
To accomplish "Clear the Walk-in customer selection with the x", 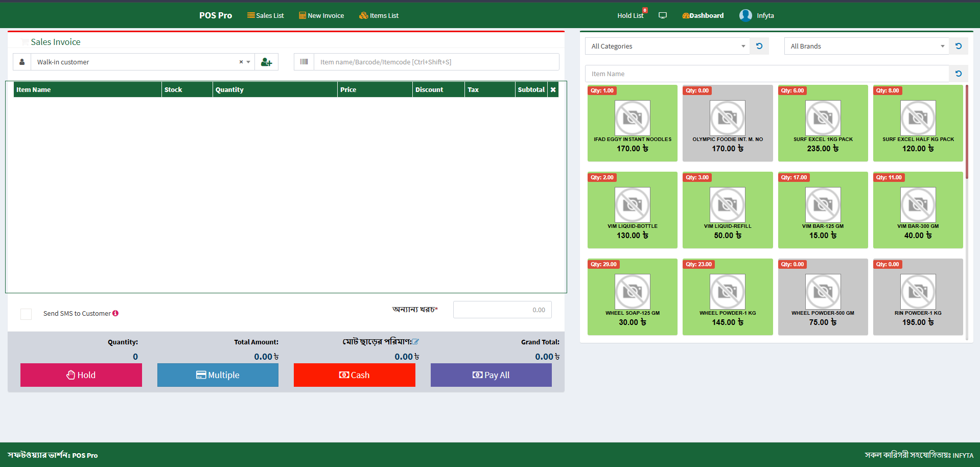I will tap(241, 61).
